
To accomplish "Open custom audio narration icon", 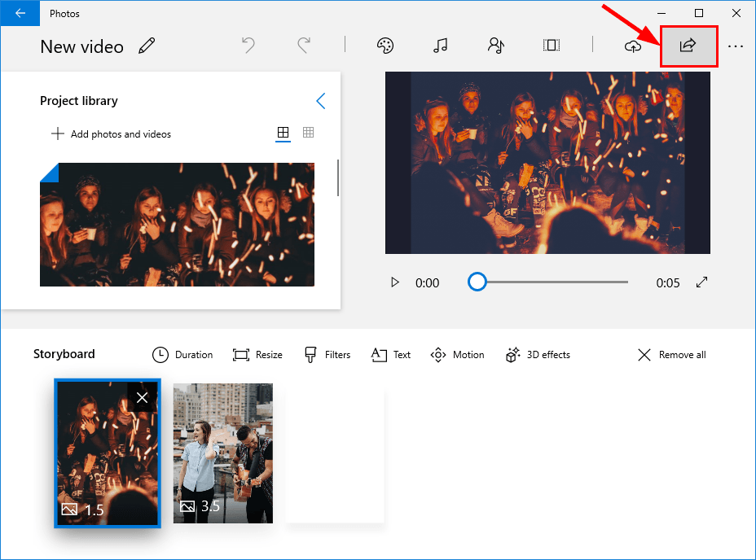I will click(495, 46).
